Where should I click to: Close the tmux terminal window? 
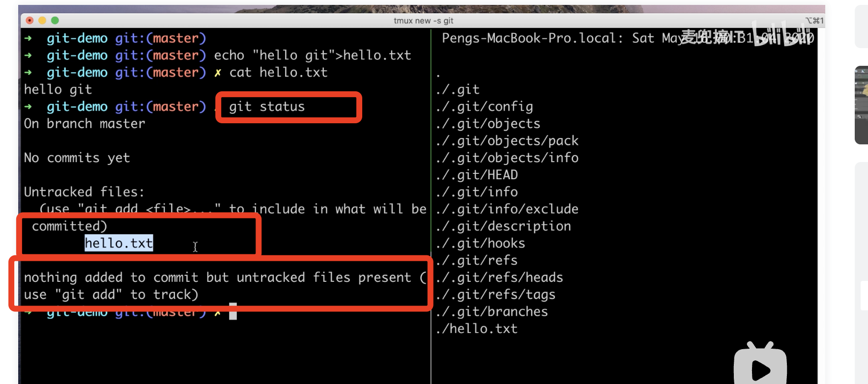pyautogui.click(x=29, y=20)
